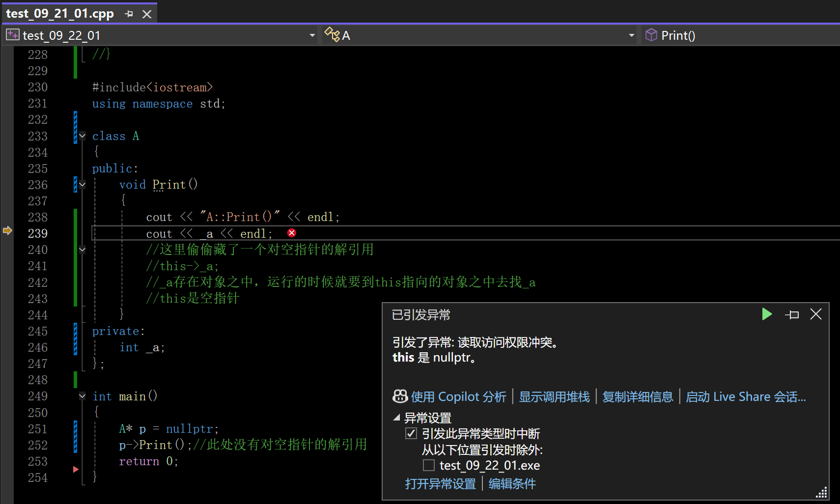Select the test_09_21_01.cpp tab
The height and width of the screenshot is (504, 840).
60,14
